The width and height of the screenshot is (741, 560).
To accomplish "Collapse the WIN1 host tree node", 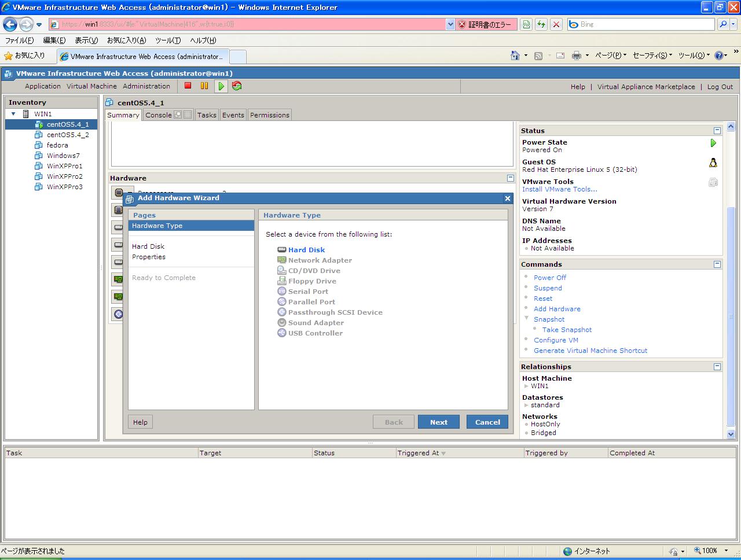I will (13, 114).
